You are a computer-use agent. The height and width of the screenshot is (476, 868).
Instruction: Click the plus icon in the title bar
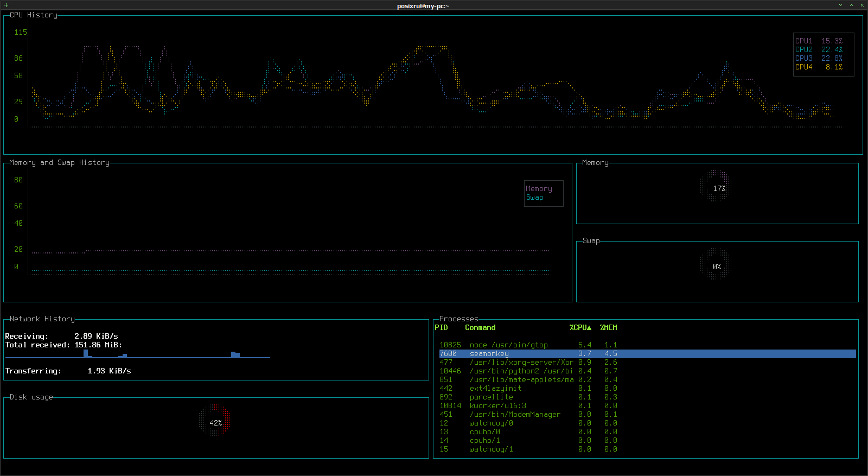tap(6, 5)
